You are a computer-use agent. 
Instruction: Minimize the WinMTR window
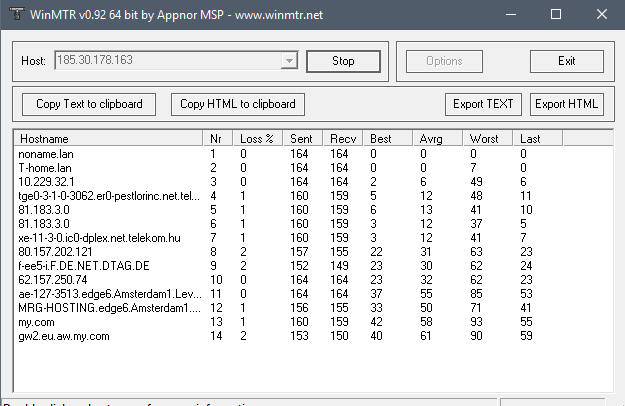509,15
